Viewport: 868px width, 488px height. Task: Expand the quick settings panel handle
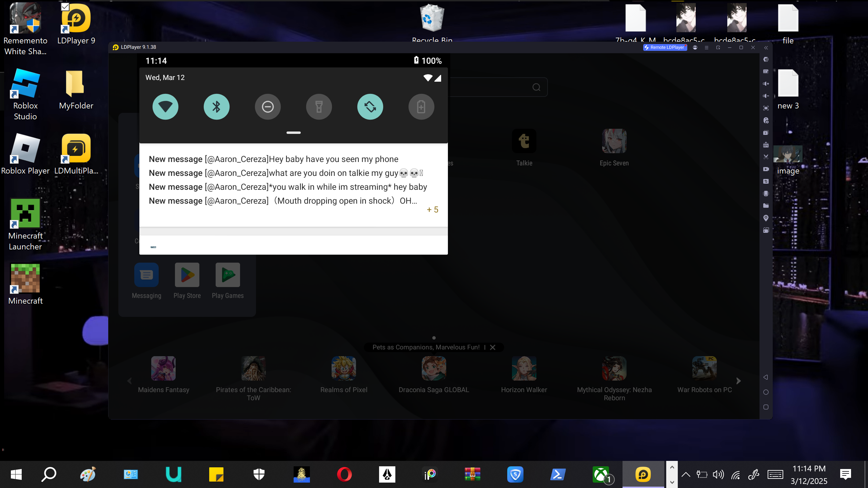pyautogui.click(x=294, y=133)
